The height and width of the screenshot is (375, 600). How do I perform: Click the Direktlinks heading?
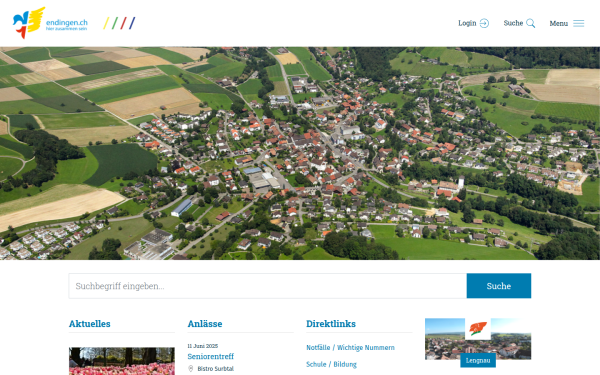(331, 324)
